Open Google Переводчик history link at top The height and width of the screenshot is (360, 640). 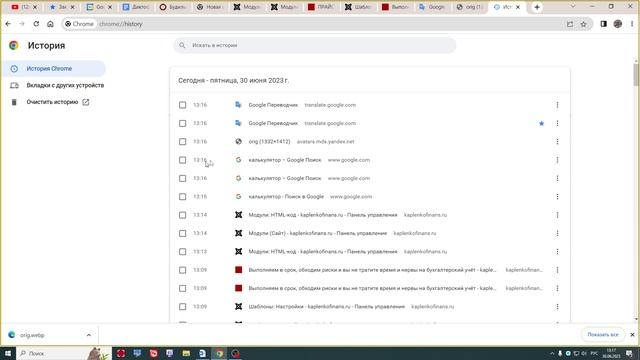tap(273, 105)
